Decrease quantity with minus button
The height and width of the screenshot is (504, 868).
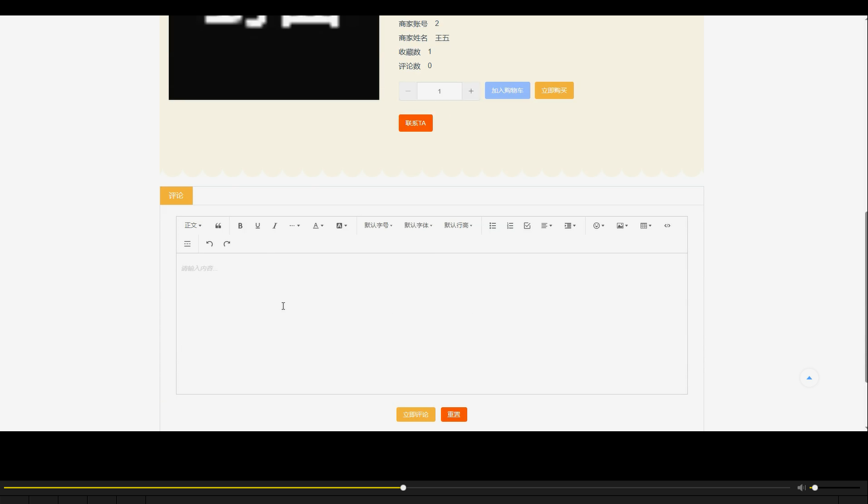pos(408,91)
